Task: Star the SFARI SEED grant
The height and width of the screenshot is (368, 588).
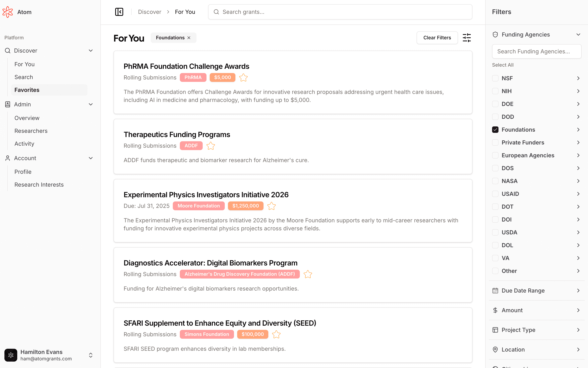Action: point(276,334)
